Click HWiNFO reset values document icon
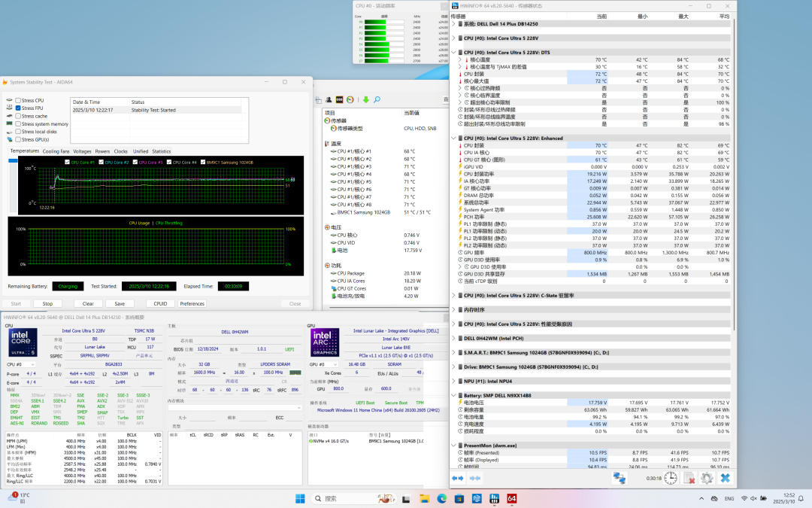The height and width of the screenshot is (508, 812). click(x=689, y=478)
